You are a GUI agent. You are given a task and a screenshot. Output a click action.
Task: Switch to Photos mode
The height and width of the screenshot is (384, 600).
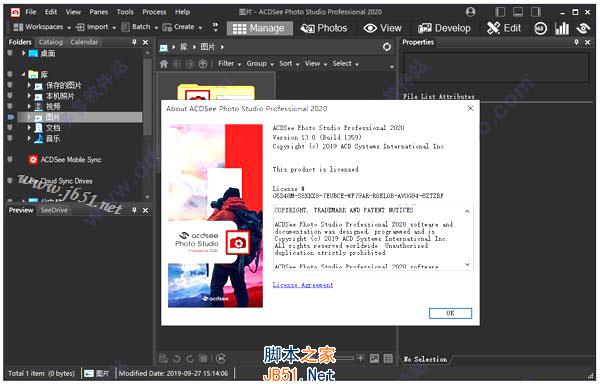pyautogui.click(x=324, y=28)
